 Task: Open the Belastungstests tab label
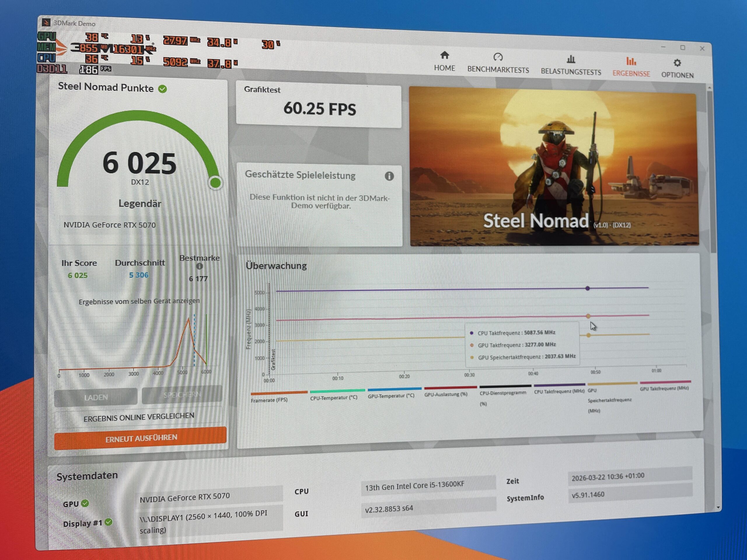[x=571, y=72]
